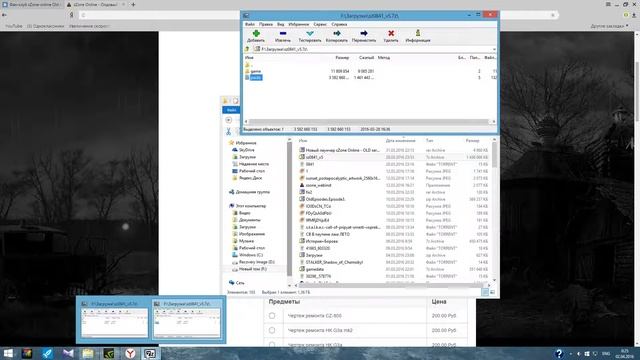
Task: Click the Удалить (Delete) red X icon
Action: [x=391, y=33]
